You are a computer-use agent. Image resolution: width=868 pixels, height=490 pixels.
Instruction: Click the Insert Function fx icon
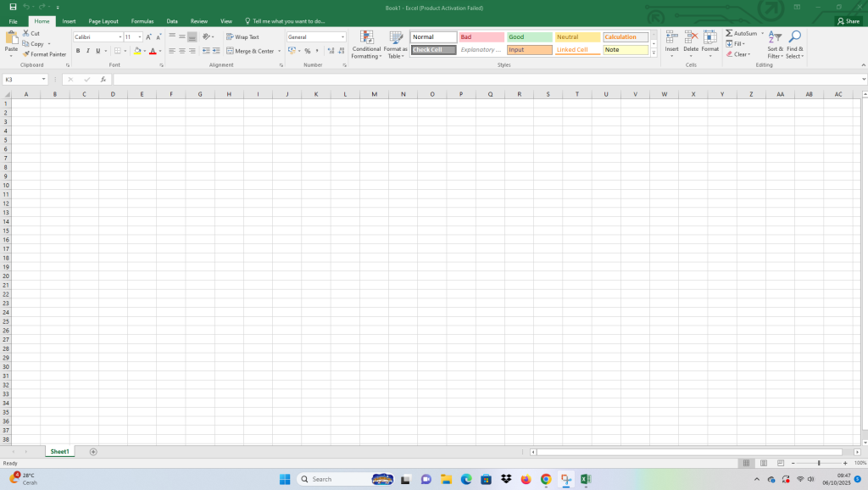(103, 80)
